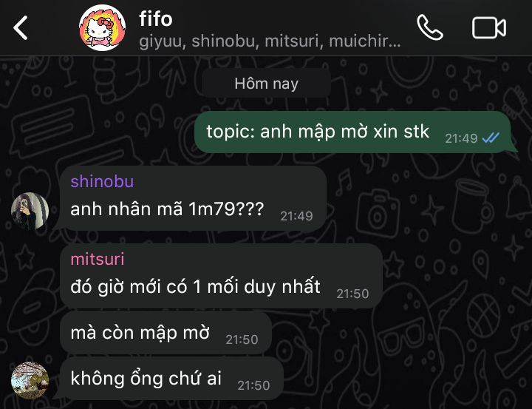Tap the Hôm nay date label
Image resolution: width=532 pixels, height=409 pixels.
[266, 84]
